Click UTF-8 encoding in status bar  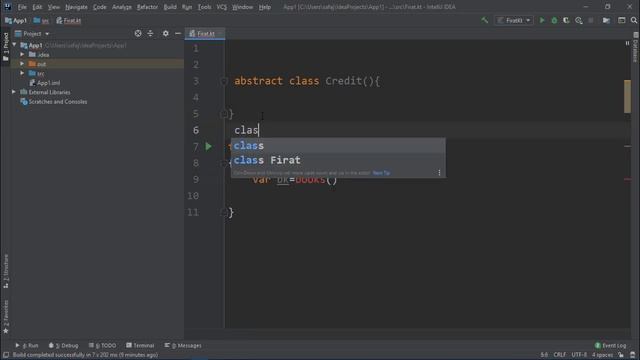pyautogui.click(x=579, y=355)
